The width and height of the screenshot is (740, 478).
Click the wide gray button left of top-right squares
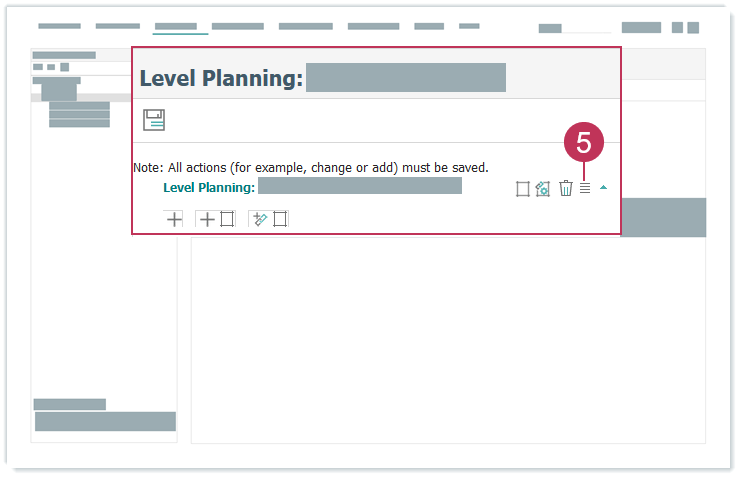tap(641, 28)
